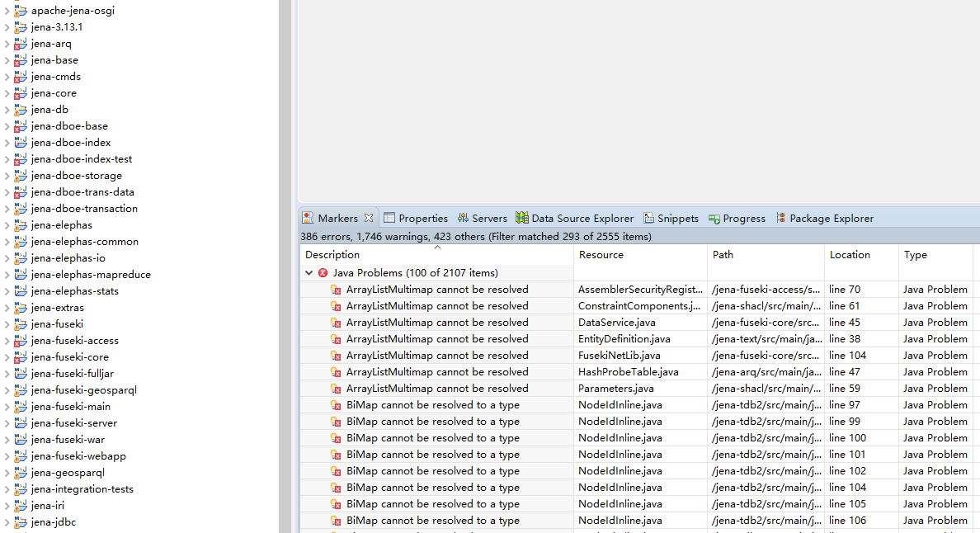Collapse the Java Problems group
The width and height of the screenshot is (980, 533).
click(x=309, y=273)
